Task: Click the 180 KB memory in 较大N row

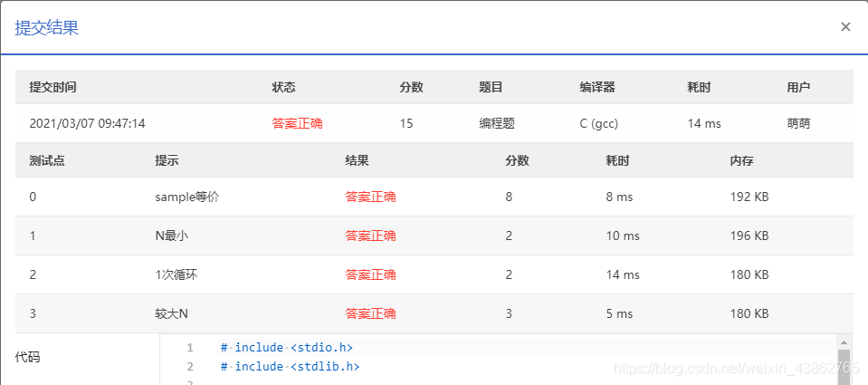Action: [x=749, y=313]
